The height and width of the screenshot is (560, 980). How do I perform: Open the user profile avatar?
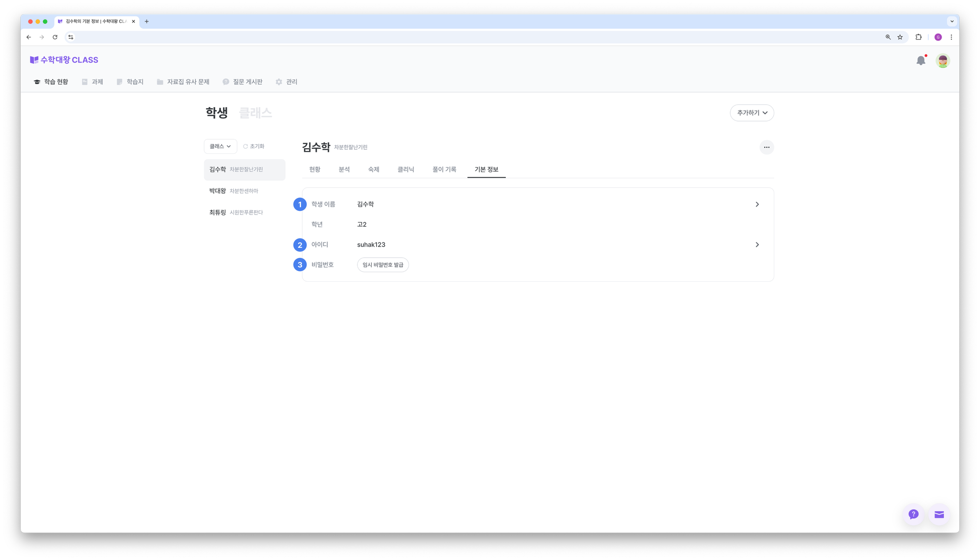tap(943, 61)
